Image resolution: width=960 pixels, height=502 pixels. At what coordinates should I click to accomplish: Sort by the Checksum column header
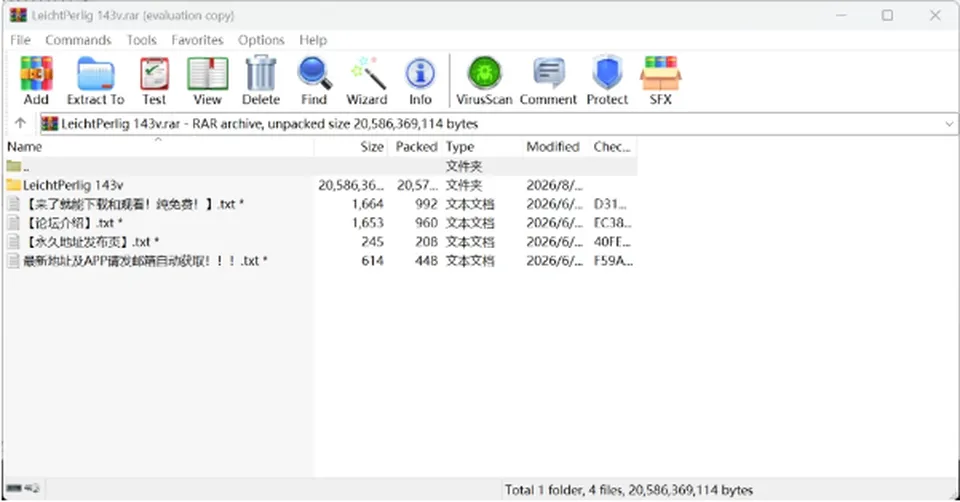pyautogui.click(x=613, y=147)
